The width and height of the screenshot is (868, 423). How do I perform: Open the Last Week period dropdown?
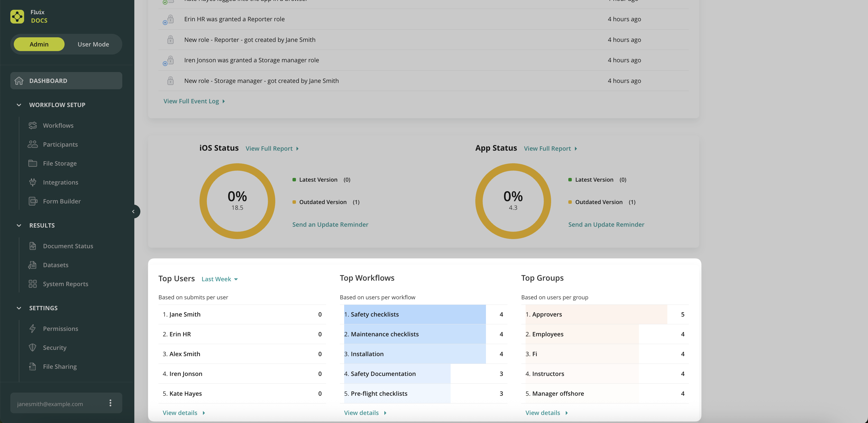[219, 279]
